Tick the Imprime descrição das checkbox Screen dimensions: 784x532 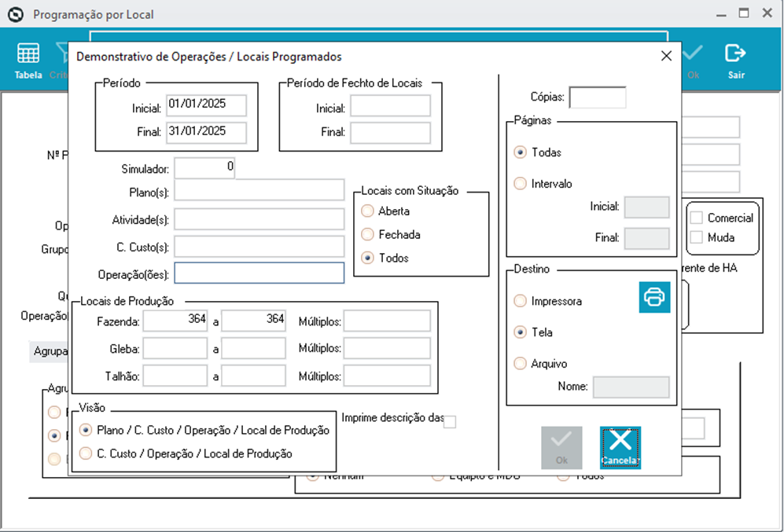pyautogui.click(x=449, y=422)
